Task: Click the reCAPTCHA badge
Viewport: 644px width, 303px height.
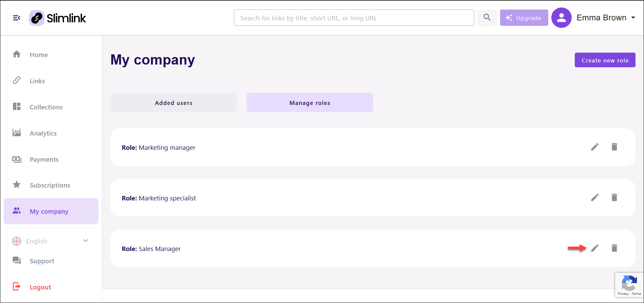Action: coord(629,285)
